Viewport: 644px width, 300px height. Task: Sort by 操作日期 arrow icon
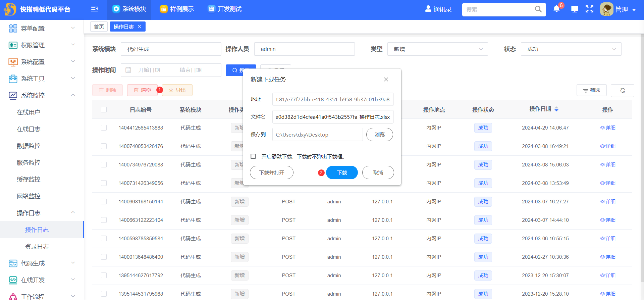(556, 109)
